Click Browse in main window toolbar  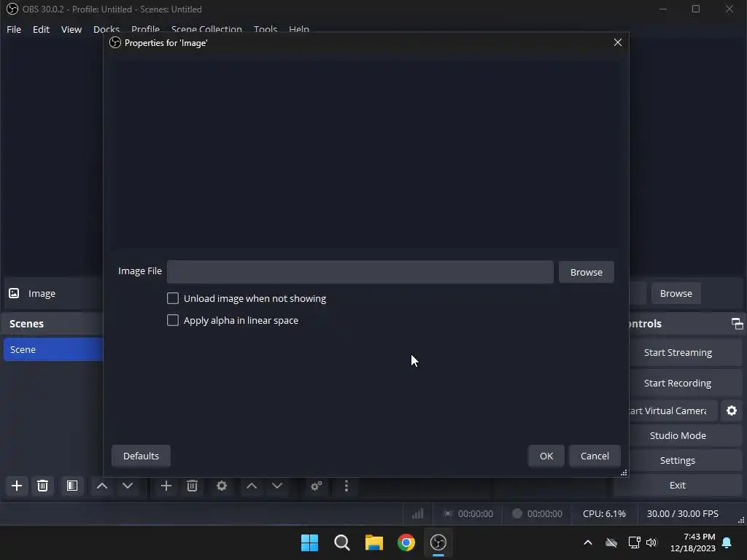676,293
